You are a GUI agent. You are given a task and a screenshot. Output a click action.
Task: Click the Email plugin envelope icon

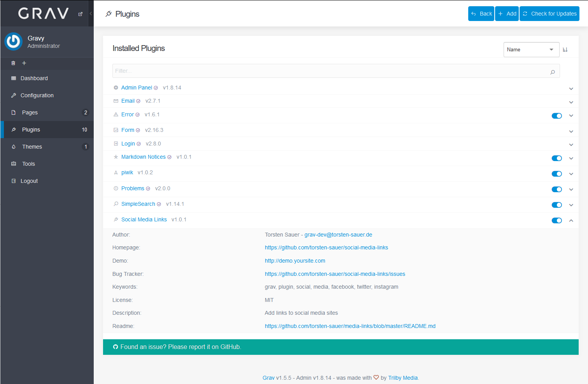click(x=116, y=101)
